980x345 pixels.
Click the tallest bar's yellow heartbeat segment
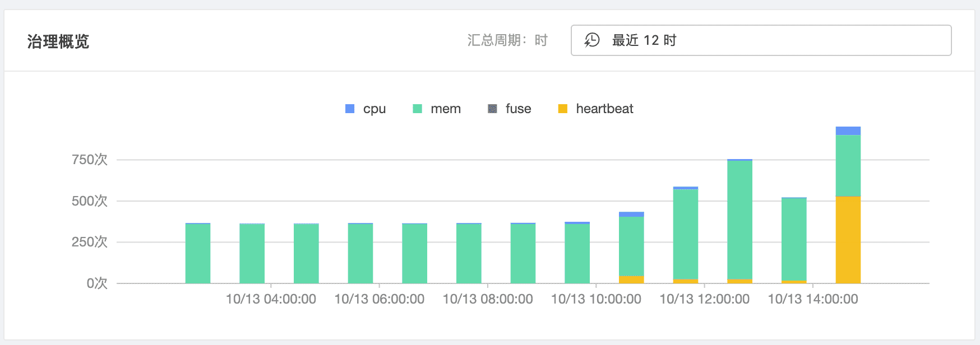click(x=848, y=240)
